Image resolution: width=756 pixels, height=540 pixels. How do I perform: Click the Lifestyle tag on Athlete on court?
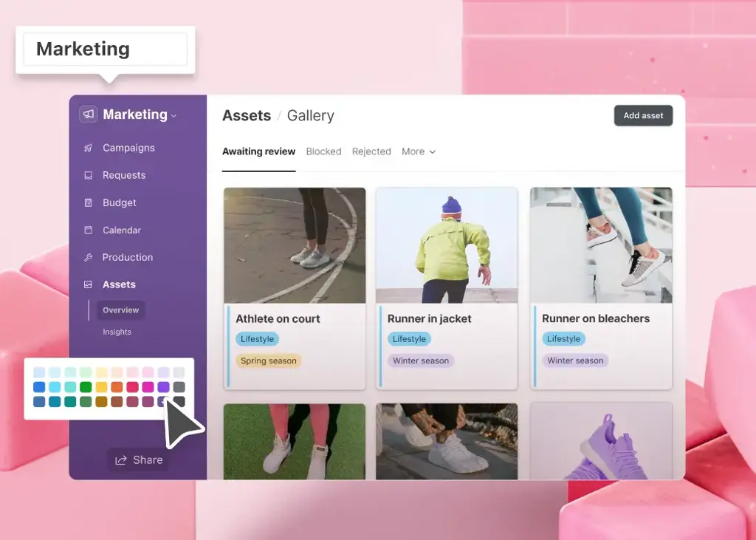[x=257, y=338]
